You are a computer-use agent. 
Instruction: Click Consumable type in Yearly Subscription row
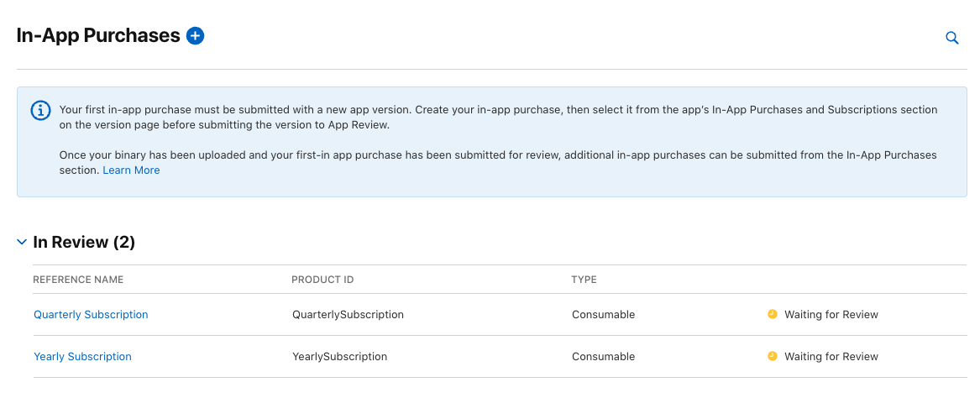(x=603, y=356)
